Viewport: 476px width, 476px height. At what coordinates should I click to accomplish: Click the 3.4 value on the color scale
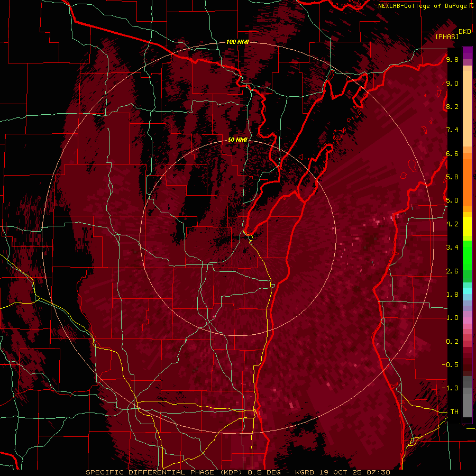pos(452,247)
